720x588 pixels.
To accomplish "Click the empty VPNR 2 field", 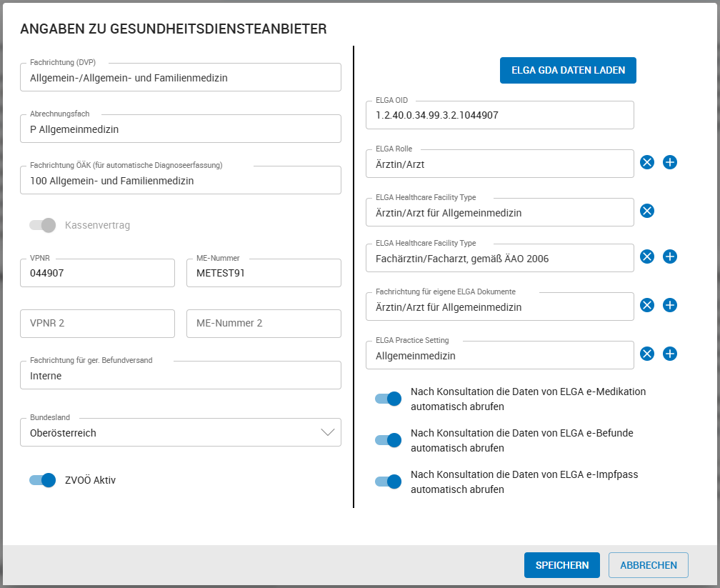I will (97, 324).
